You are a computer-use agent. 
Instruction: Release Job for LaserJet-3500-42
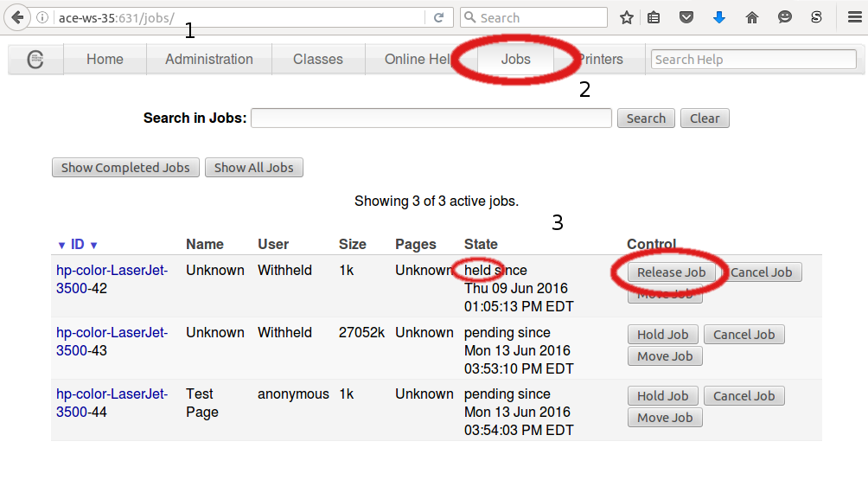coord(671,272)
